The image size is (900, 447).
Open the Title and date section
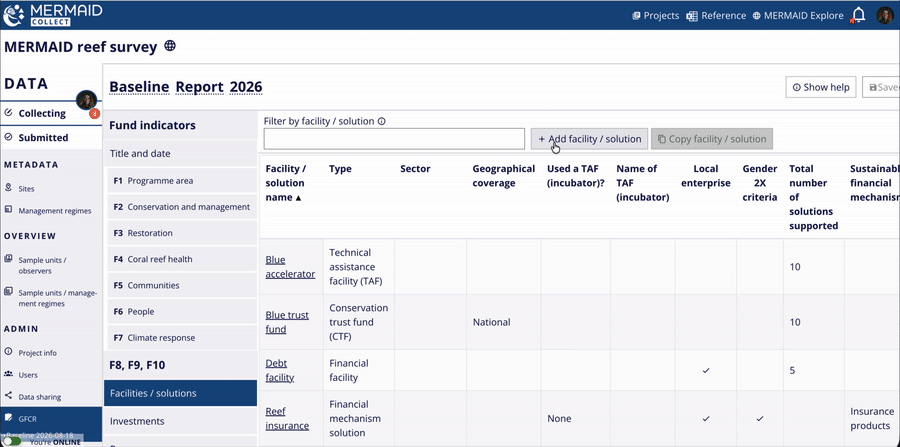[x=180, y=154]
